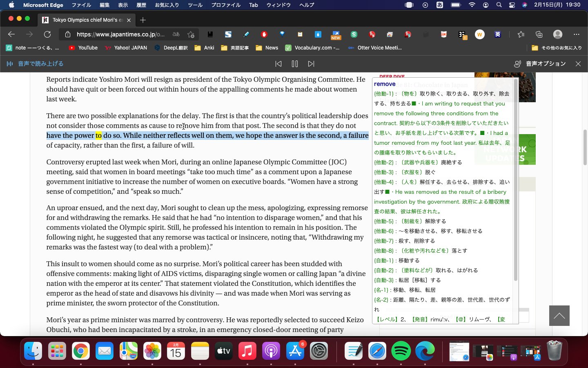Close the read aloud toolbar
This screenshot has width=588, height=368.
pos(578,64)
